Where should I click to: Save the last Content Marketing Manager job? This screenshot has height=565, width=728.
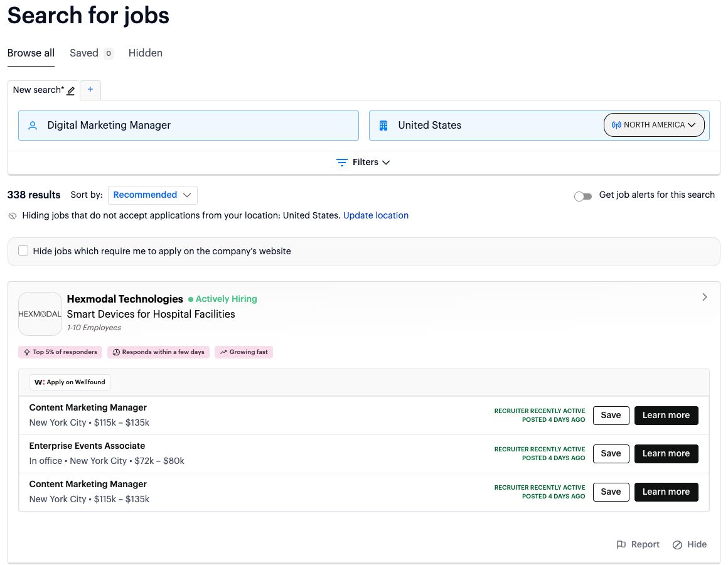[x=611, y=492]
